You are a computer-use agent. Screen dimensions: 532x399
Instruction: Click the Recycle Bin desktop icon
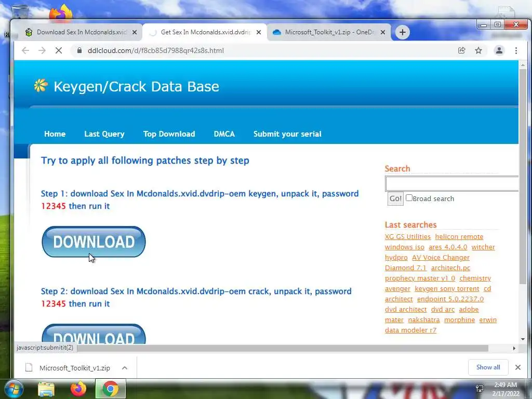coord(20,12)
